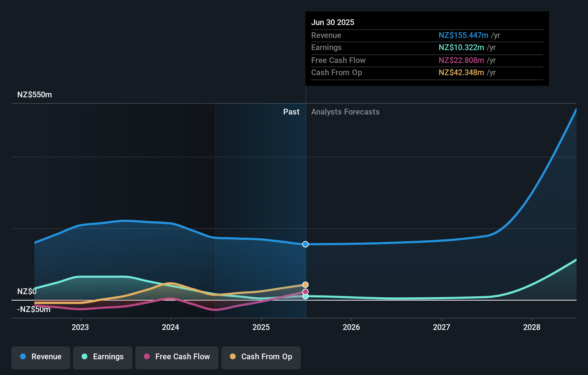Viewport: 588px width, 375px height.
Task: Expand the Jun 30 2025 tooltip header
Action: click(333, 22)
